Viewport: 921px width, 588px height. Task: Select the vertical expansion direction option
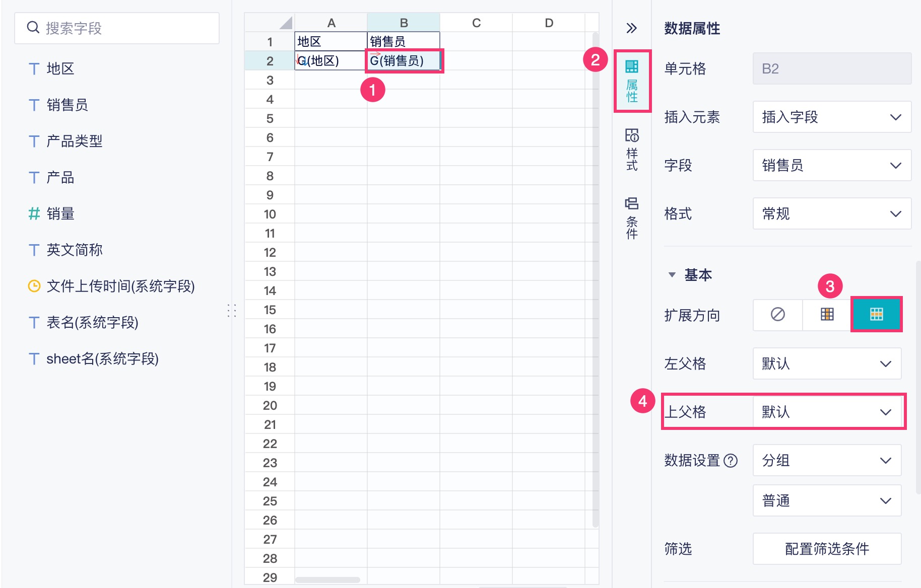click(827, 315)
